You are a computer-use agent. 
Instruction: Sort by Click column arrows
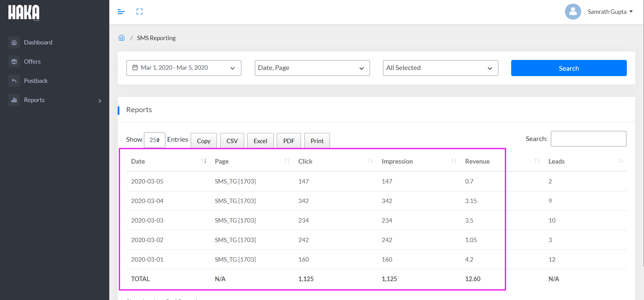pos(371,161)
